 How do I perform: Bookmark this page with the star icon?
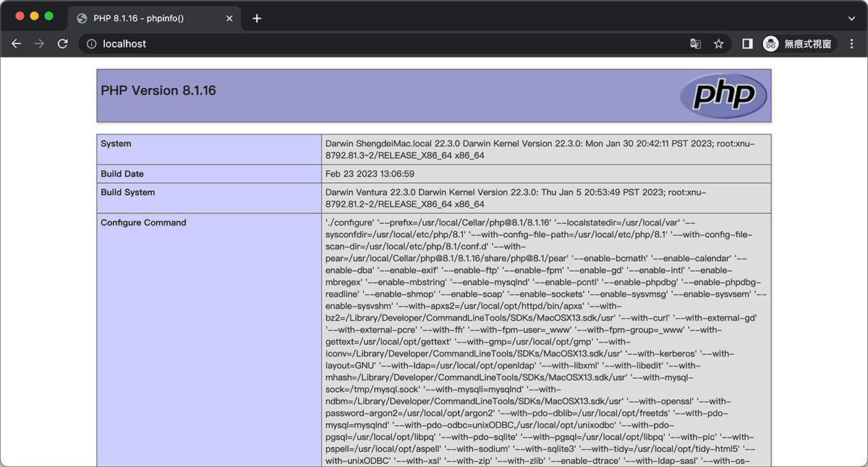point(718,44)
